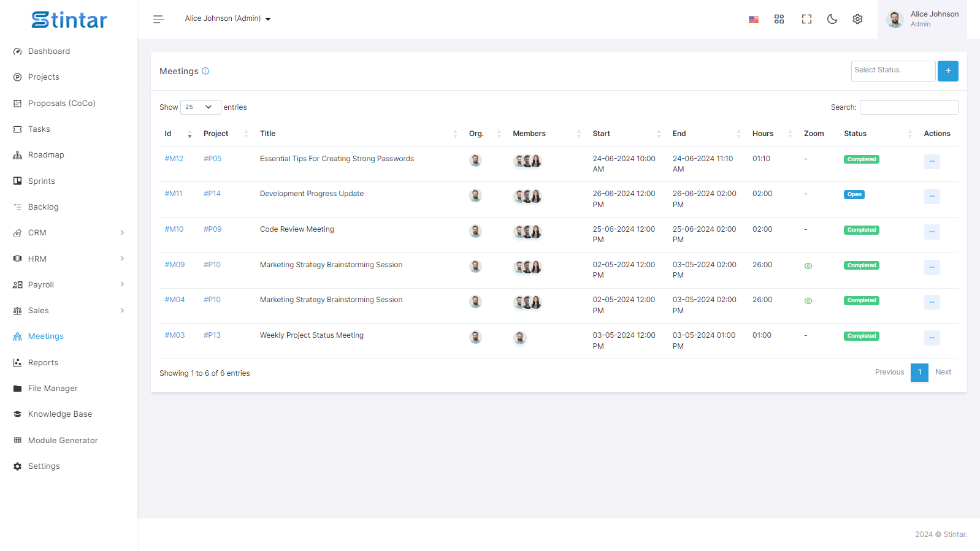The width and height of the screenshot is (980, 551).
Task: Sort table by End column
Action: (706, 134)
